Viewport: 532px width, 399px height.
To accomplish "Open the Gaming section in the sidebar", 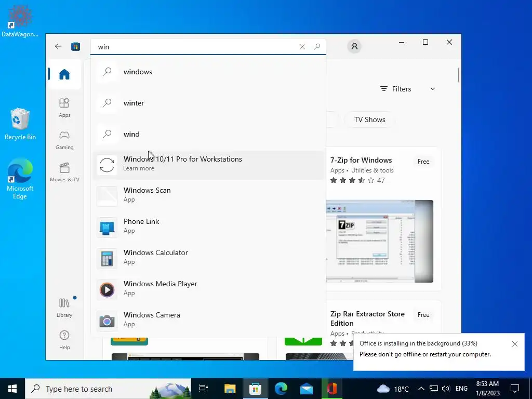I will [64, 140].
